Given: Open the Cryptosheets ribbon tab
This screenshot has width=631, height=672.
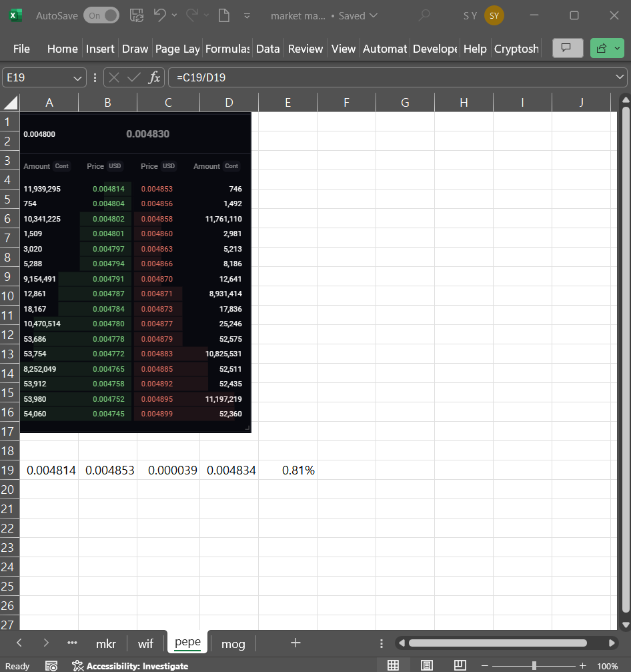Looking at the screenshot, I should (x=516, y=49).
